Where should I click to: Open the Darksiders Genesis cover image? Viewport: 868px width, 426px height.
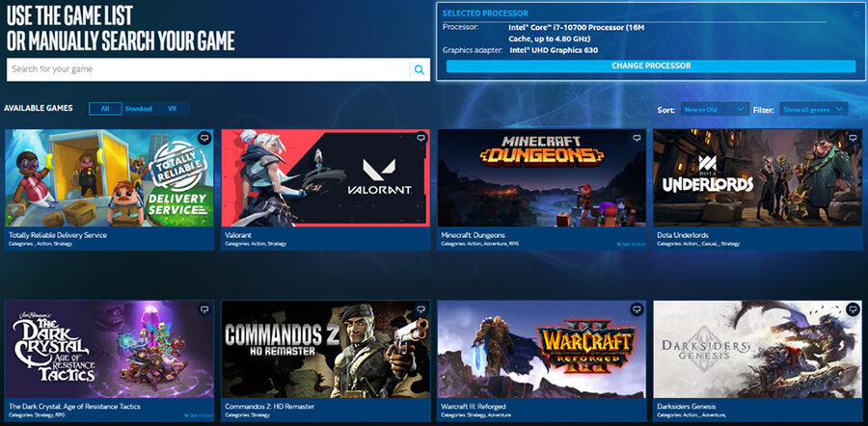point(758,349)
